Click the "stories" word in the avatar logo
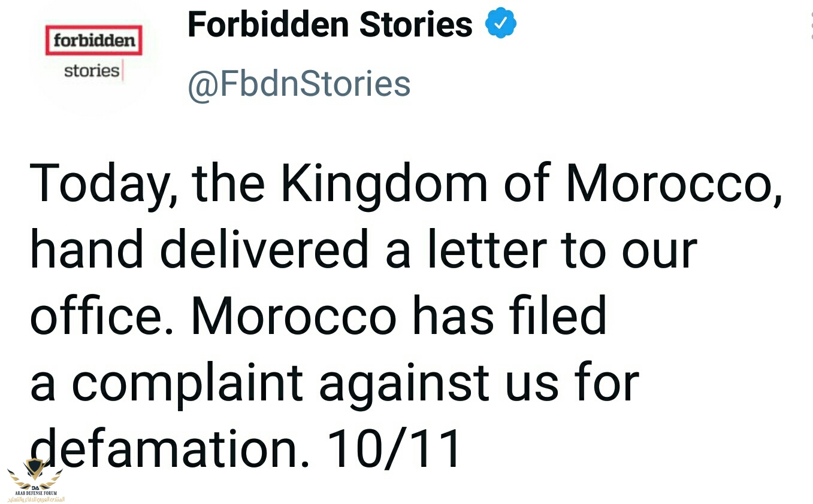 click(92, 71)
